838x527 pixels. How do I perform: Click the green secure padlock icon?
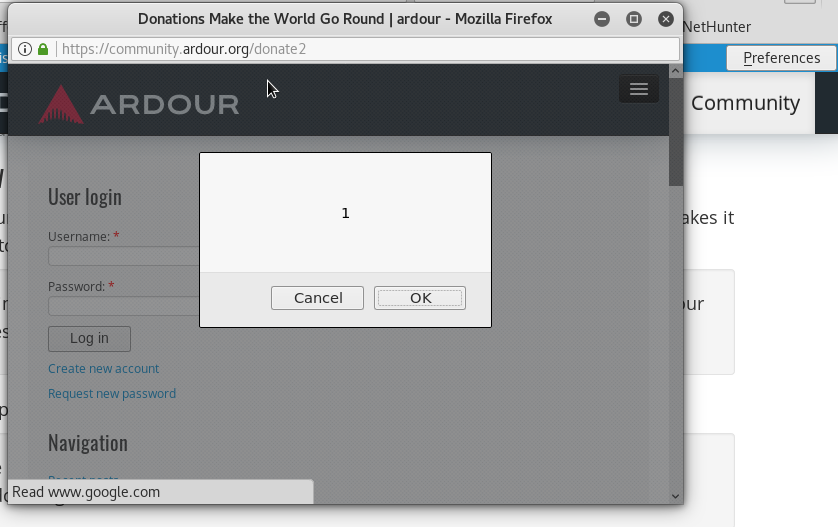click(43, 49)
